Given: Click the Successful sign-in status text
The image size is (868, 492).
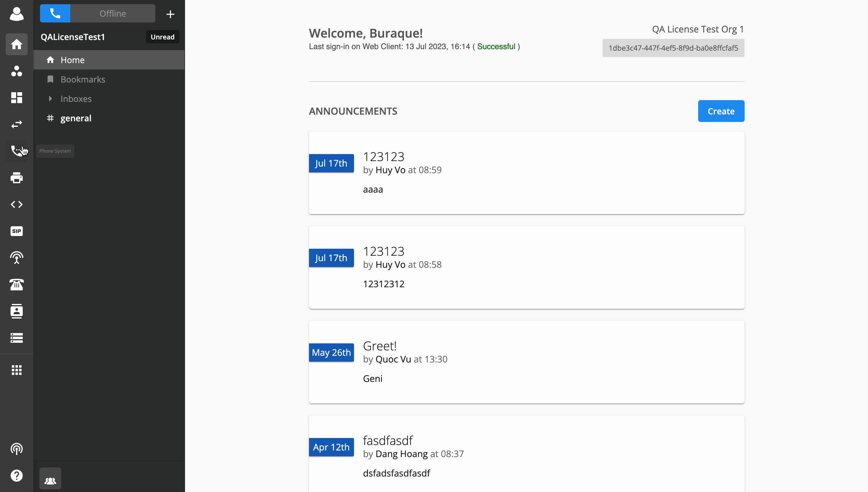Looking at the screenshot, I should coord(496,47).
